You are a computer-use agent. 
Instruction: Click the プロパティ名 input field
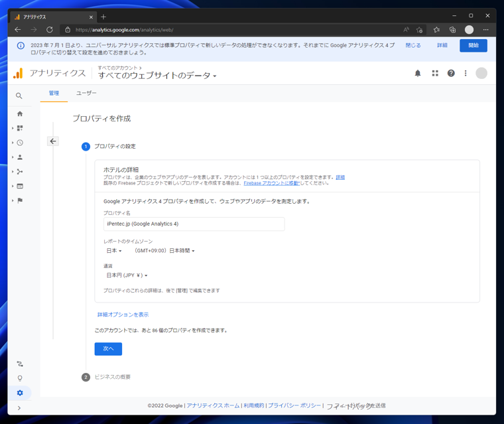(x=194, y=224)
